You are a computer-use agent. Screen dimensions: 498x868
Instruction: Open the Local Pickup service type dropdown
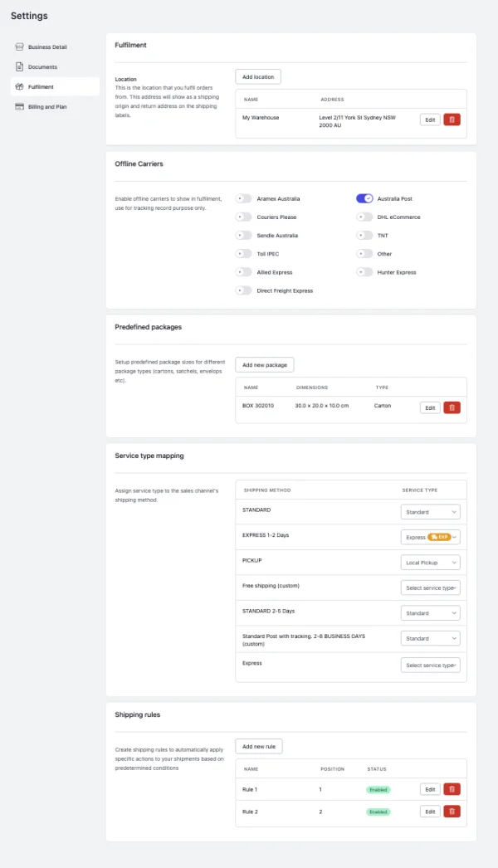tap(431, 563)
